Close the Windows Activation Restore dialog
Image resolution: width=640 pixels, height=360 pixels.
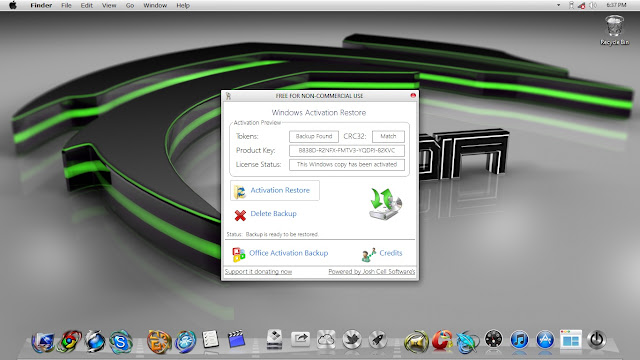click(x=413, y=95)
